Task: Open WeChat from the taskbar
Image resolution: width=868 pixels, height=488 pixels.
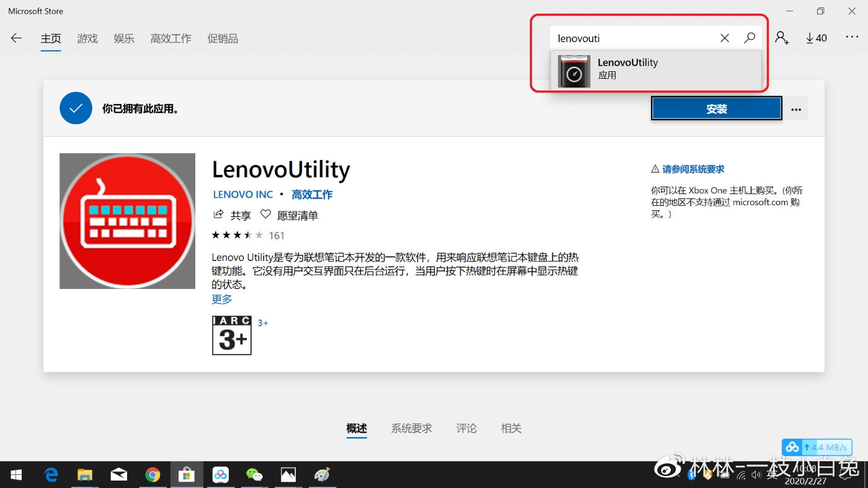Action: click(x=255, y=474)
